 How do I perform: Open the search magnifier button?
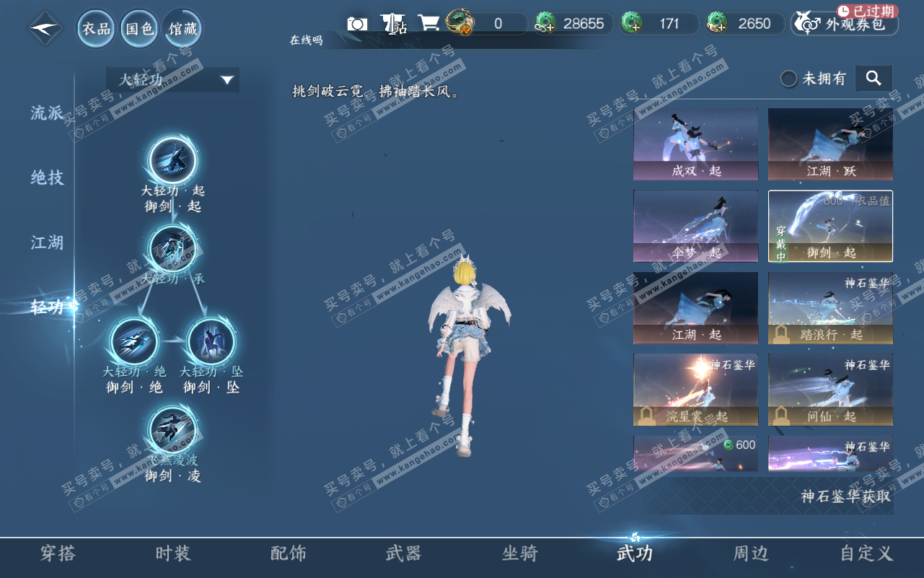(x=874, y=78)
